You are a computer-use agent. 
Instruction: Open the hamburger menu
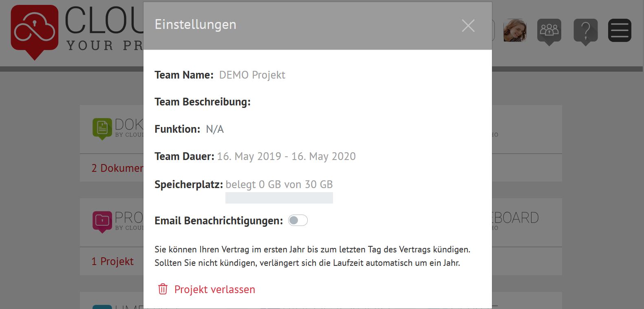[620, 31]
